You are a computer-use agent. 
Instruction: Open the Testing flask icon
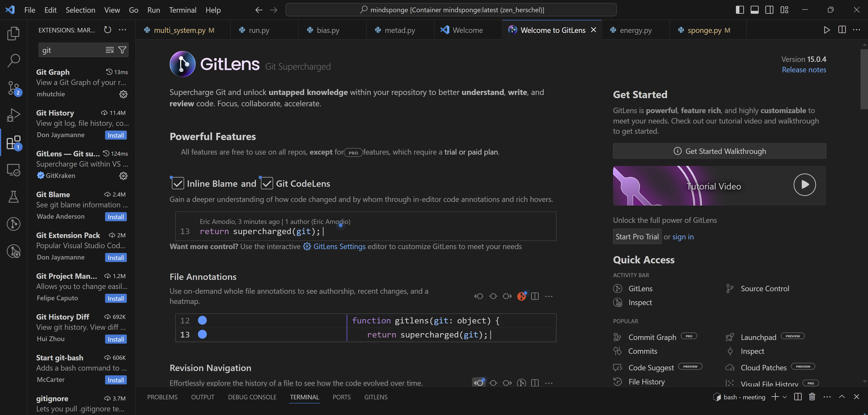[14, 197]
